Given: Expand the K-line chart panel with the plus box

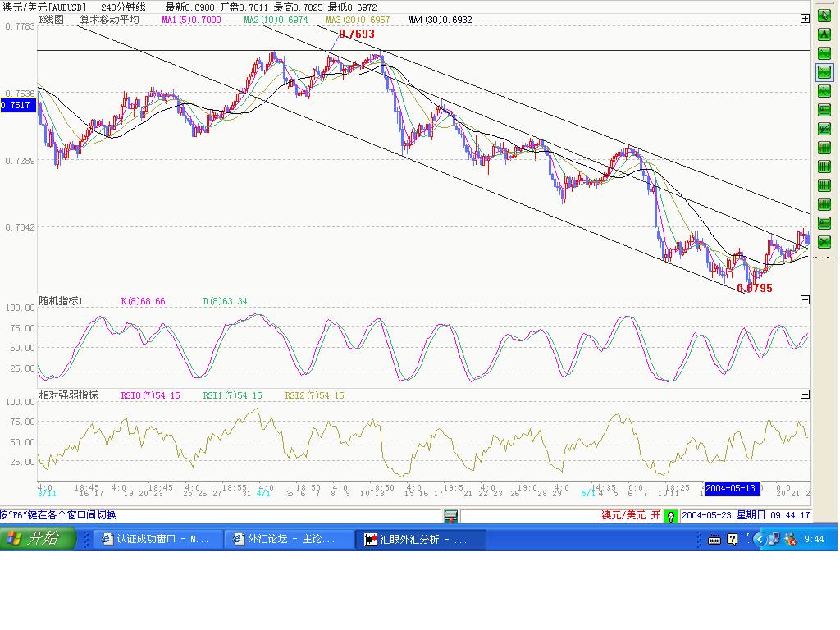Looking at the screenshot, I should (805, 19).
